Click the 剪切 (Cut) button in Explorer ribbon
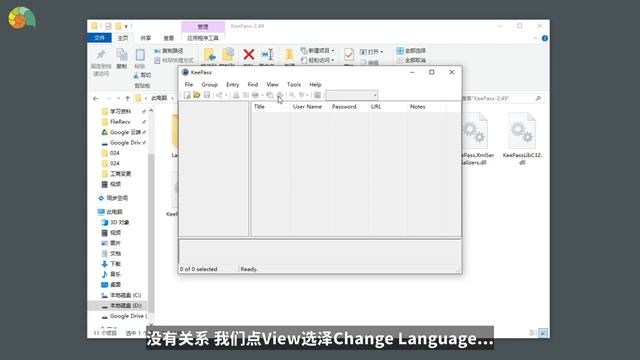640x360 pixels. pyautogui.click(x=142, y=75)
